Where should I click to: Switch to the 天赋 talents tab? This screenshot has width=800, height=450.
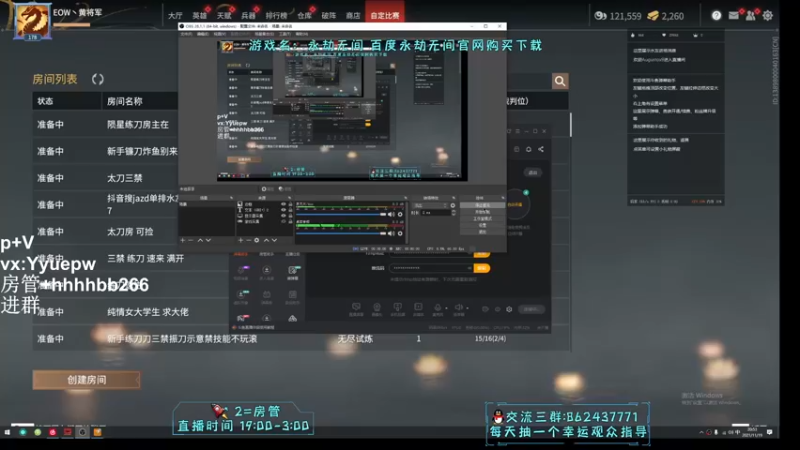[x=224, y=16]
